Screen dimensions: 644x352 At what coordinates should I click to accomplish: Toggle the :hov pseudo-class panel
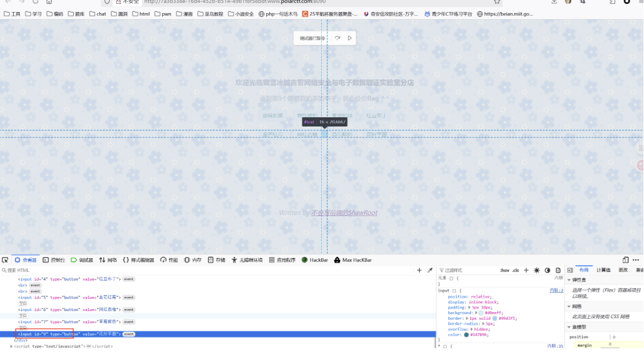505,270
